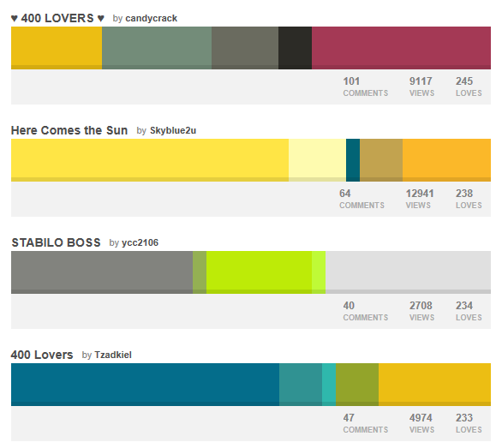Click the 238 loves count
502x448 pixels.
[x=469, y=199]
